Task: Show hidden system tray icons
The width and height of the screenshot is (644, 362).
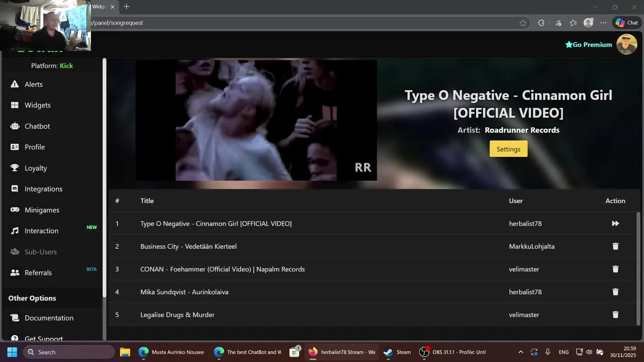Action: (x=520, y=352)
